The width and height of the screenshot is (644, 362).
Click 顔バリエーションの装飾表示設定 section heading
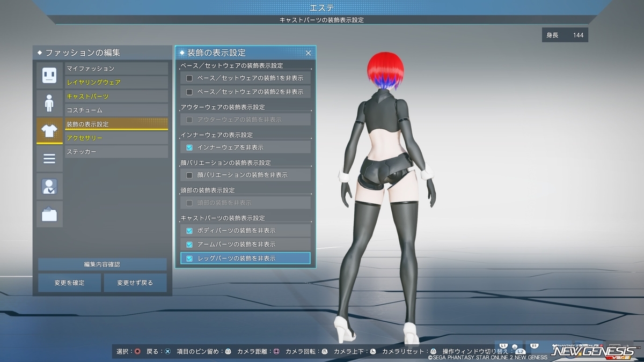[x=226, y=162]
